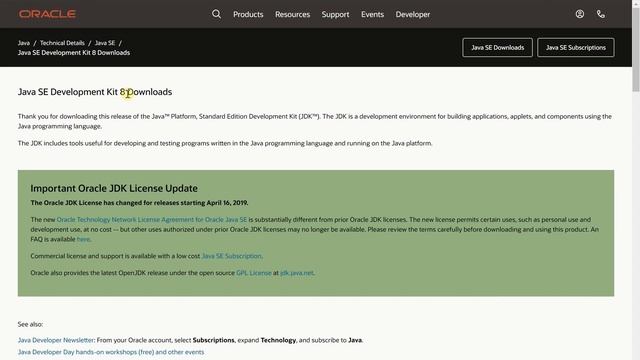
Task: Click 'Important Oracle JDK License Update' heading
Action: [x=114, y=188]
